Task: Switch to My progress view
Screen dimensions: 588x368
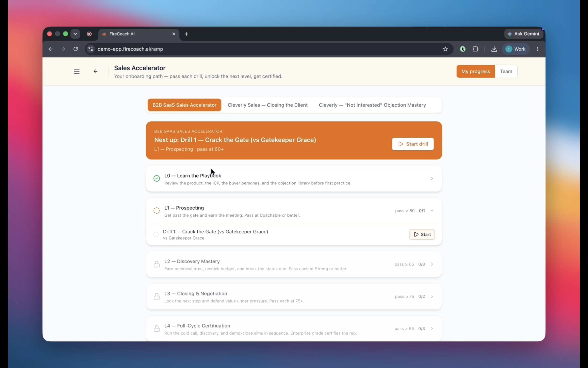Action: click(x=476, y=71)
